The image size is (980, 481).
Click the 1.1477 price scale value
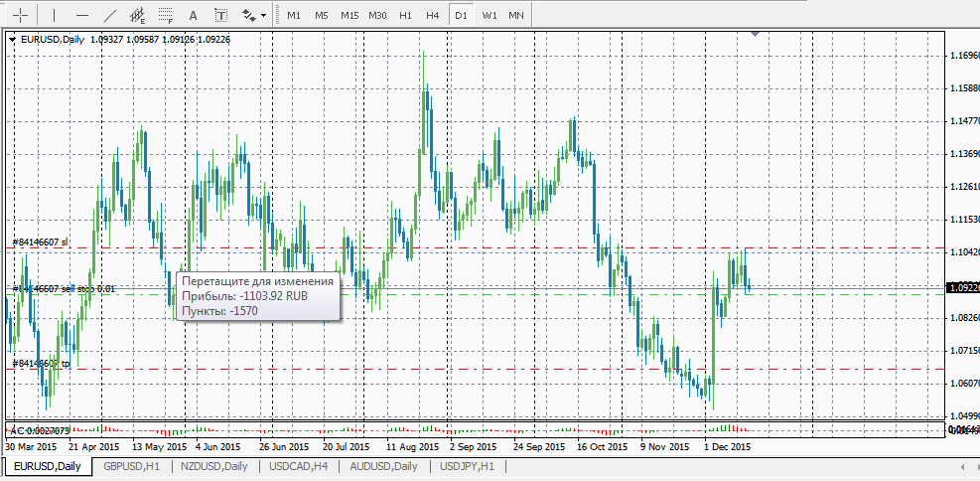[x=965, y=120]
